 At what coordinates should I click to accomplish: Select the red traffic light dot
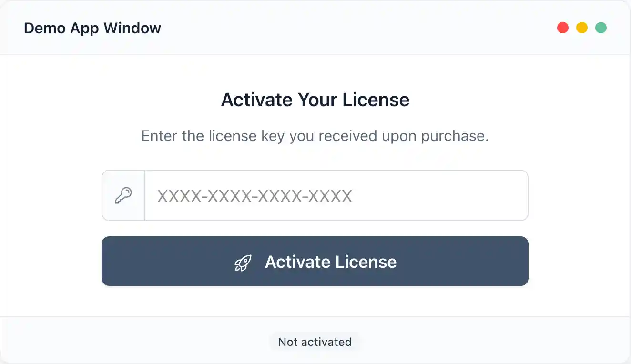click(x=563, y=28)
